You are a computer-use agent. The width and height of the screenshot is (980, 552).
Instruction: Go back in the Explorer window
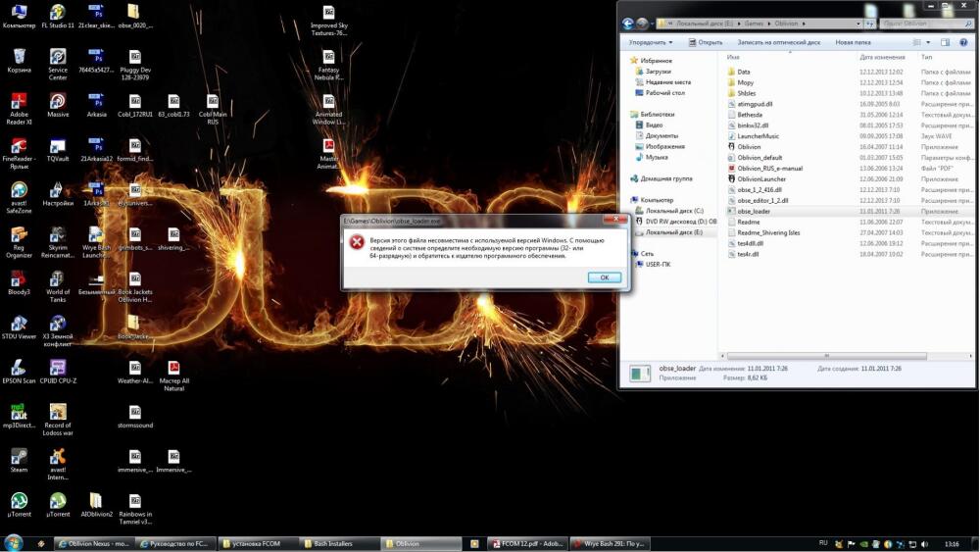point(628,24)
